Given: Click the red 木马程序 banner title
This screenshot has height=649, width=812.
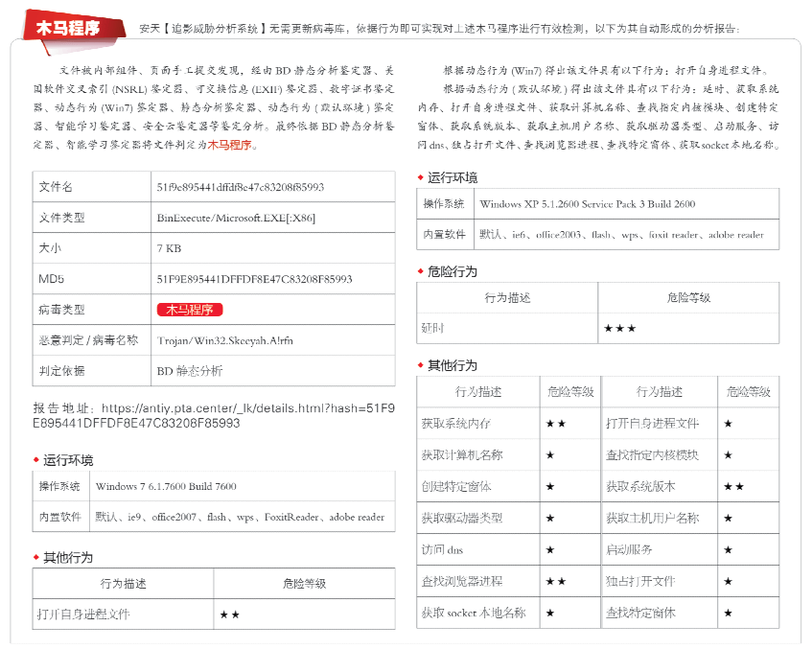Looking at the screenshot, I should pyautogui.click(x=68, y=28).
